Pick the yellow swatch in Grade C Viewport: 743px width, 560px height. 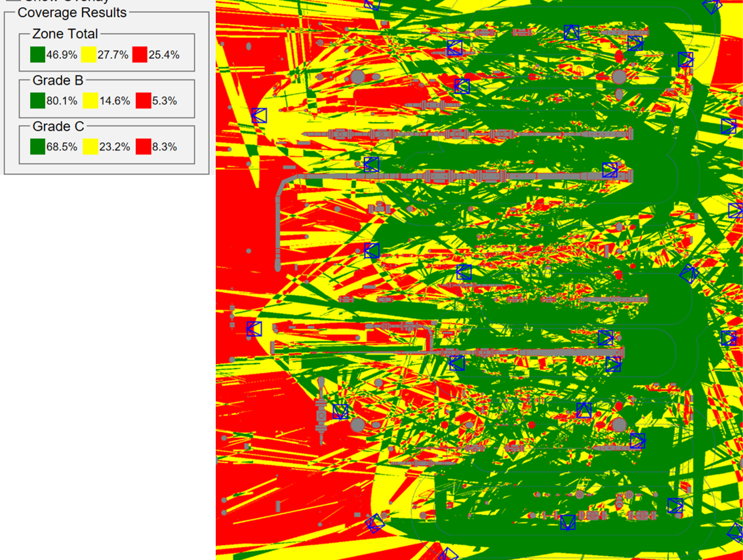(90, 146)
